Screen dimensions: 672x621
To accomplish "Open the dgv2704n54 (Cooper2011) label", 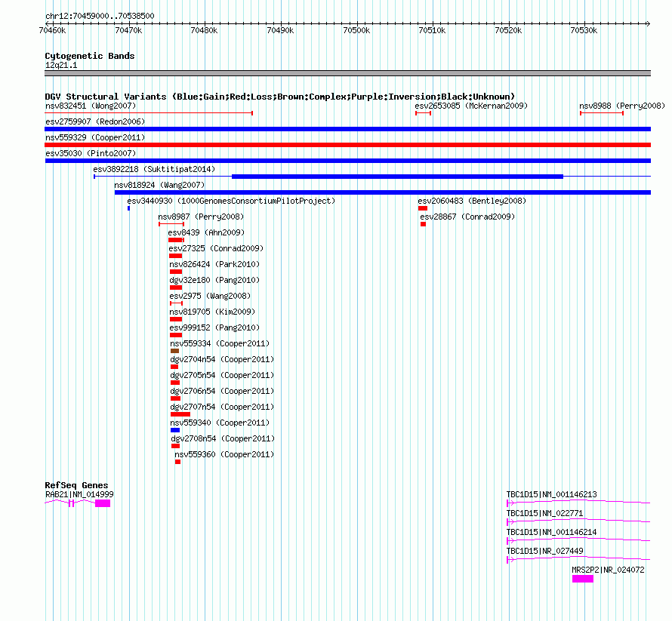I will [x=222, y=359].
